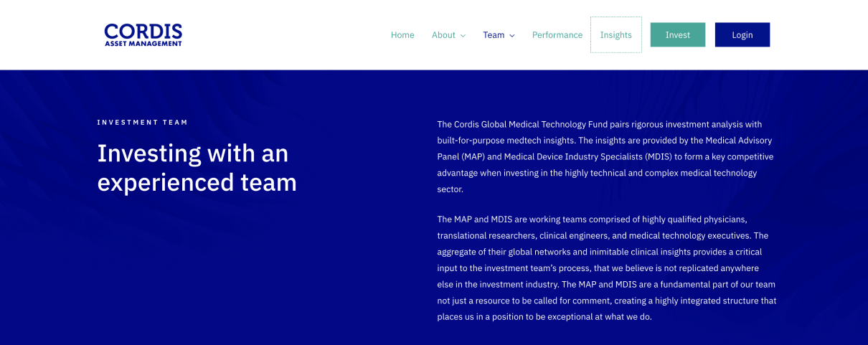
Task: Open the Team menu item
Action: (x=494, y=35)
